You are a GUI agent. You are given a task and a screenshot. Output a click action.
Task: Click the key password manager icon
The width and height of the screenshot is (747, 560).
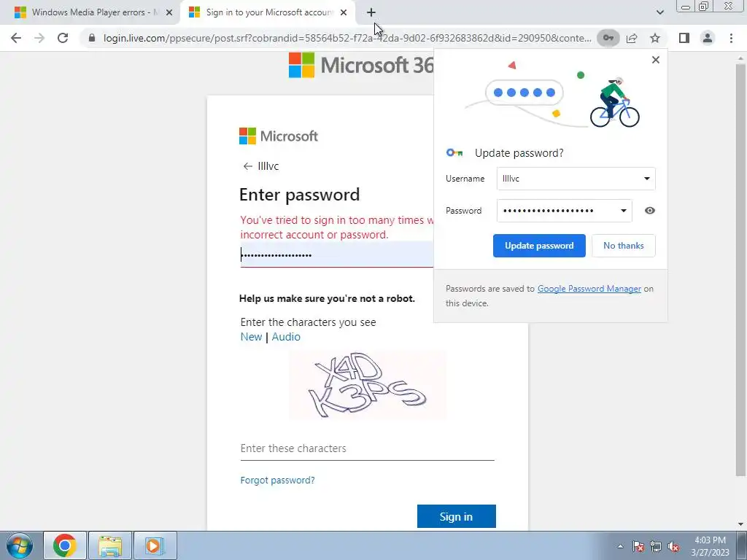click(x=608, y=38)
